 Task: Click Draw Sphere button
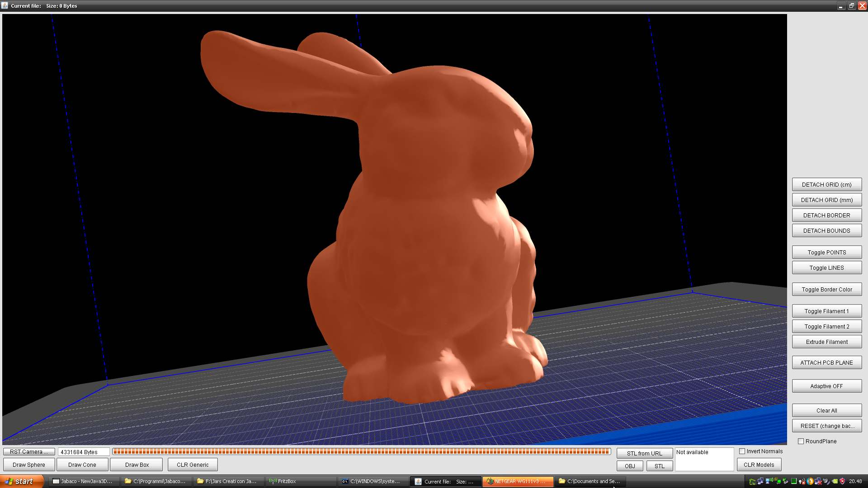click(x=29, y=465)
